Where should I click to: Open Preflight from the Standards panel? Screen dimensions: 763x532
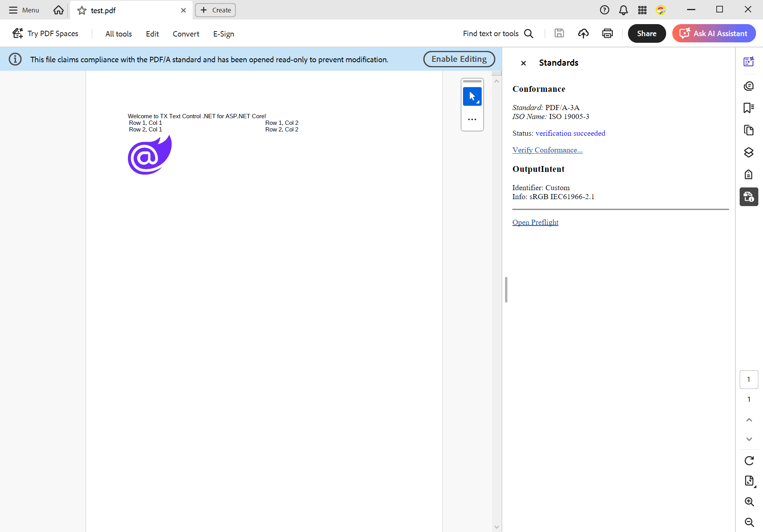pyautogui.click(x=535, y=222)
